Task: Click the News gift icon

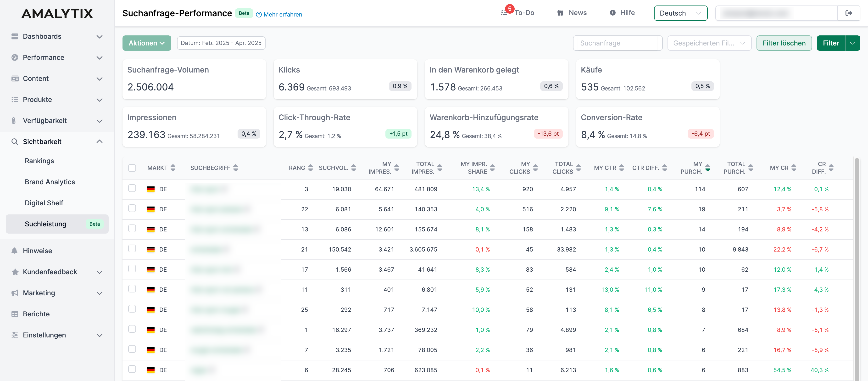Action: pos(560,13)
